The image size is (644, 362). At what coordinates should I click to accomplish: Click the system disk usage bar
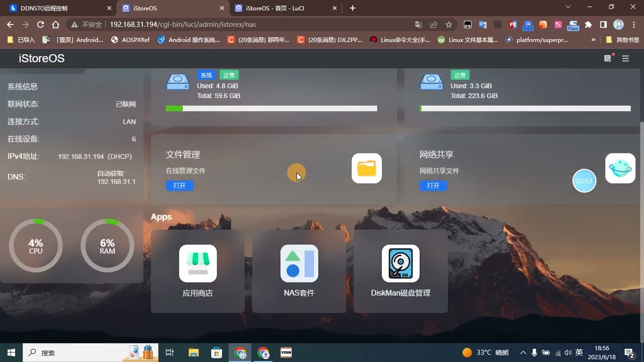[271, 108]
